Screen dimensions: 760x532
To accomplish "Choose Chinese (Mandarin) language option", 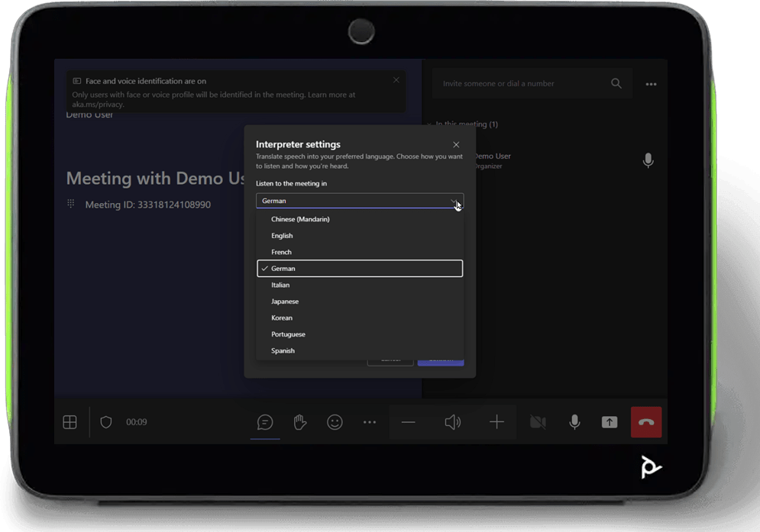I will [x=300, y=219].
